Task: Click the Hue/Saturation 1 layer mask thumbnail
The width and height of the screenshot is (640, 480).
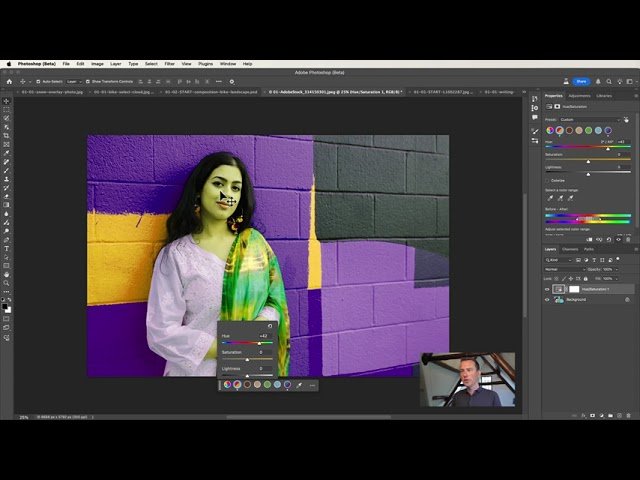Action: (x=574, y=289)
